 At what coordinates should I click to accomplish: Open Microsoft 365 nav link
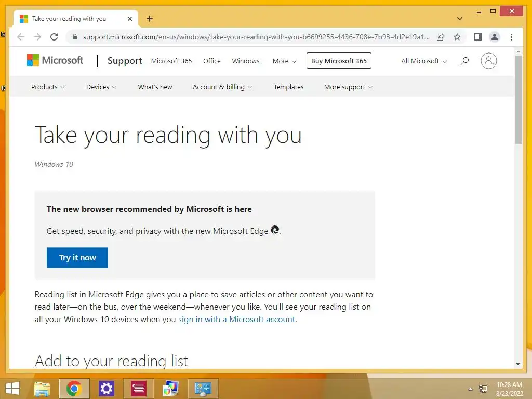pyautogui.click(x=171, y=61)
